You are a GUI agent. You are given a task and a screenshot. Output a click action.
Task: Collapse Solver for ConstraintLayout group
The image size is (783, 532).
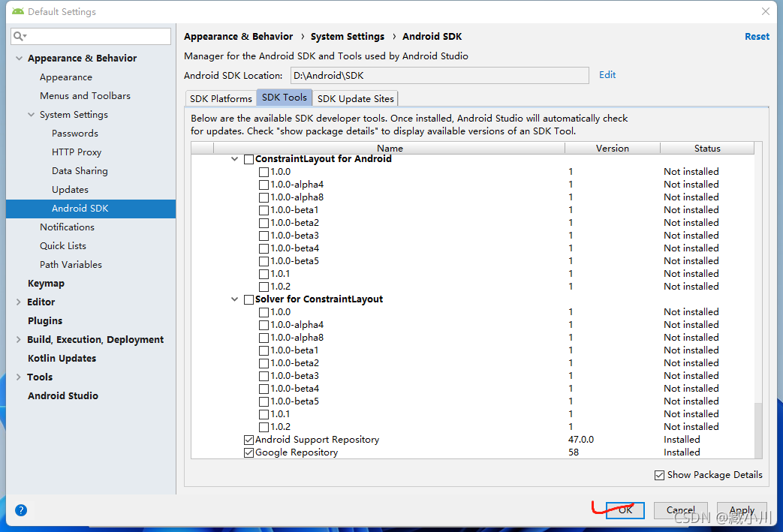pyautogui.click(x=234, y=299)
